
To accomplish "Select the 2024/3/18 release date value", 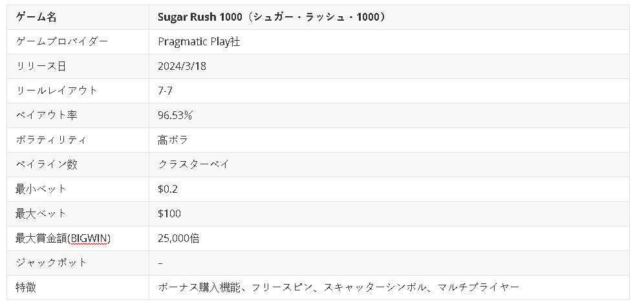I will 182,67.
